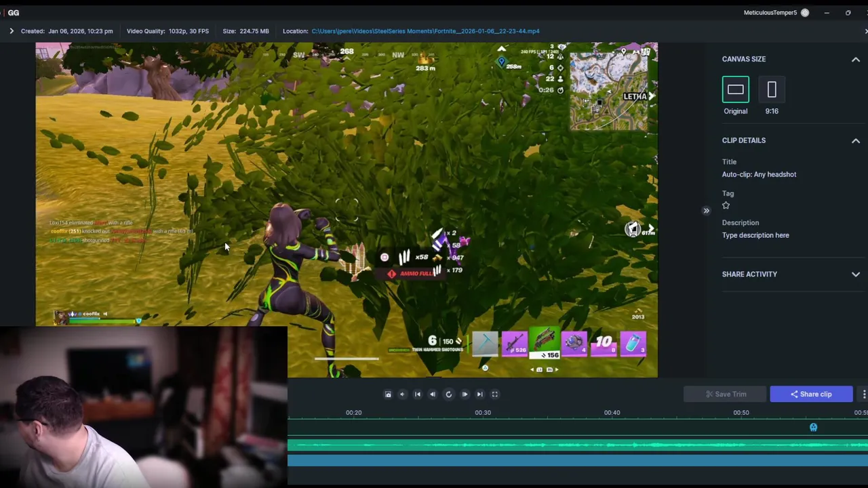Collapse the Clip Details section
This screenshot has width=868, height=488.
tap(856, 141)
